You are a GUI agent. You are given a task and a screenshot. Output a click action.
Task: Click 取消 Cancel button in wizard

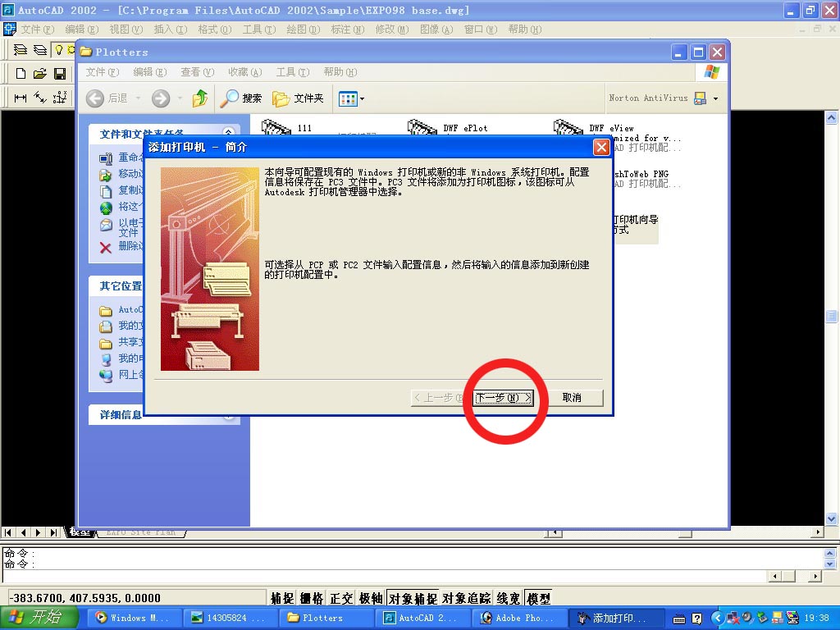[572, 398]
